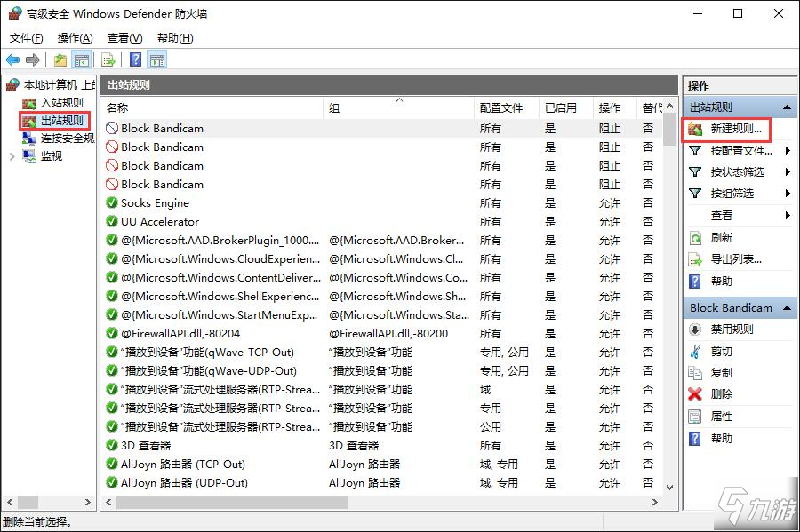Click the green check icon for Socks Engine

click(x=112, y=202)
